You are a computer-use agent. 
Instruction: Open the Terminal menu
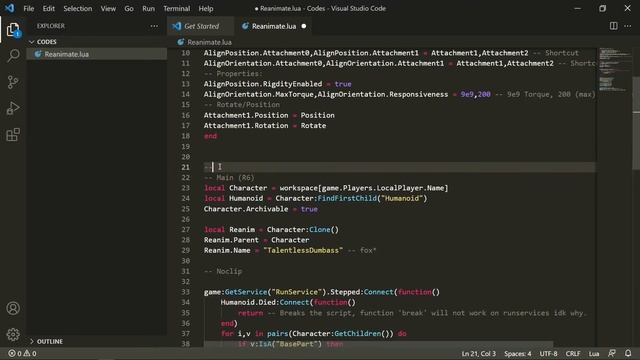pyautogui.click(x=176, y=8)
